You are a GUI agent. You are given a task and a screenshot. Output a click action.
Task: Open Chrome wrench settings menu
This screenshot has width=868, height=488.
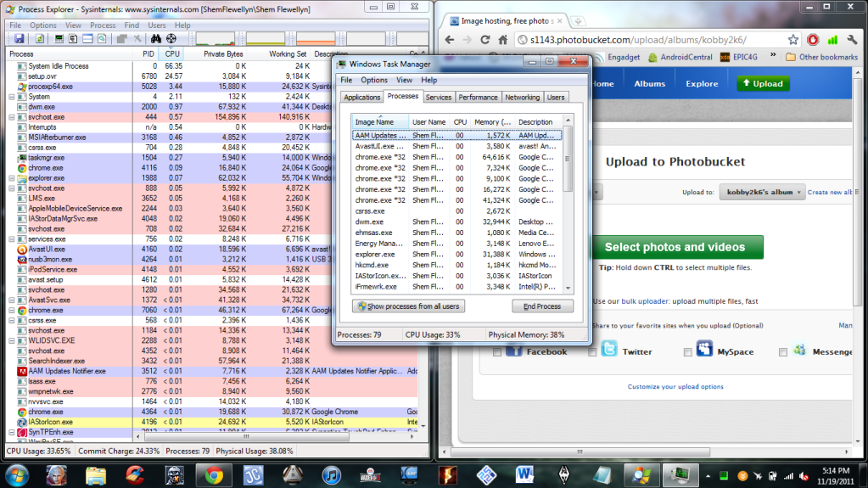[x=852, y=40]
